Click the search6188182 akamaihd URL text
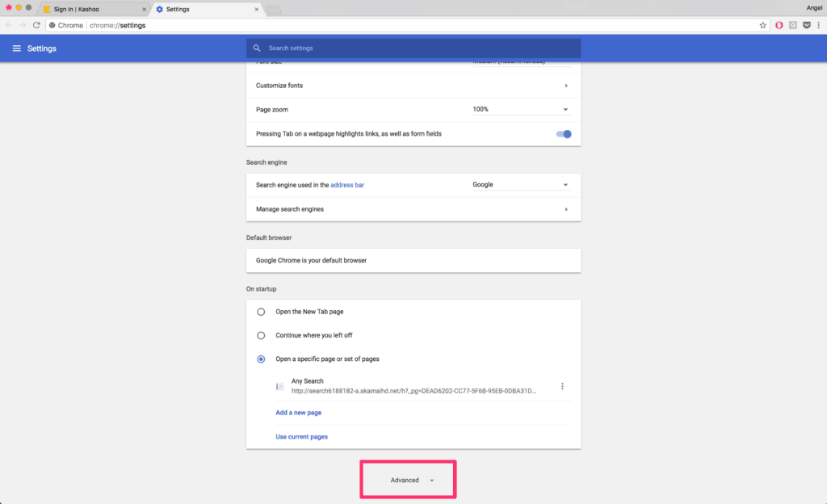 [x=413, y=391]
